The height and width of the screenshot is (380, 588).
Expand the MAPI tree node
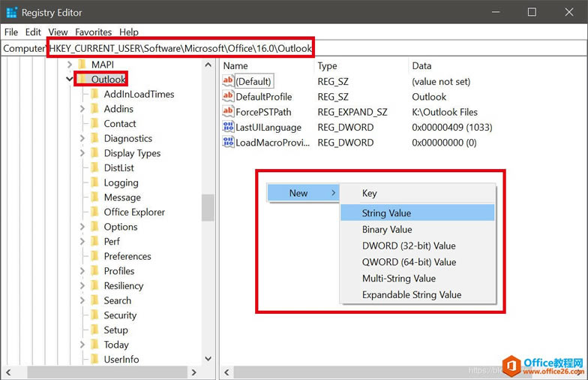[69, 65]
